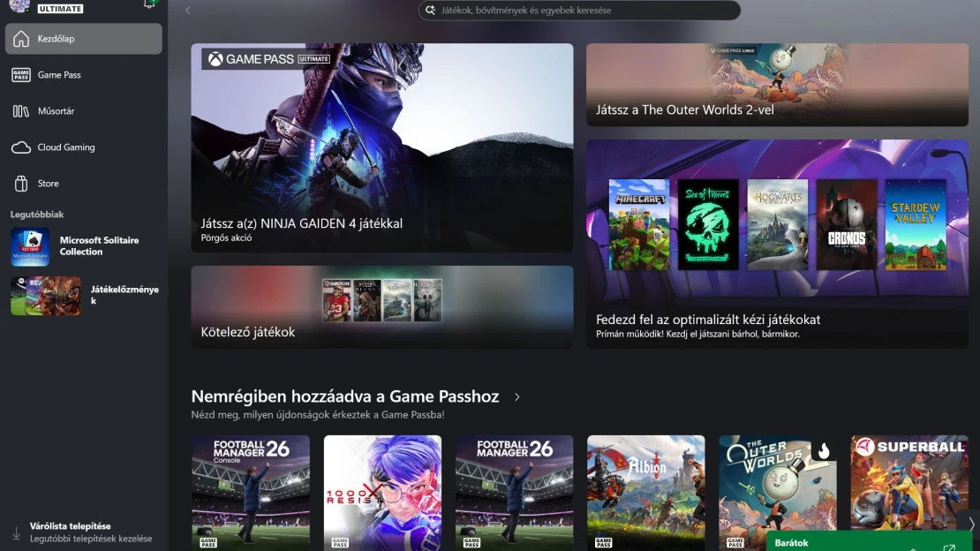The width and height of the screenshot is (980, 551).
Task: Show next games with right arrow
Action: click(970, 523)
